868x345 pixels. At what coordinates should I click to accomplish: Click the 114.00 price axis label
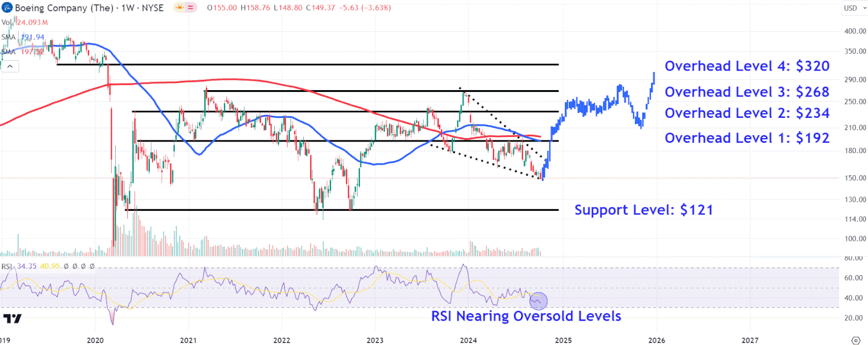point(854,219)
